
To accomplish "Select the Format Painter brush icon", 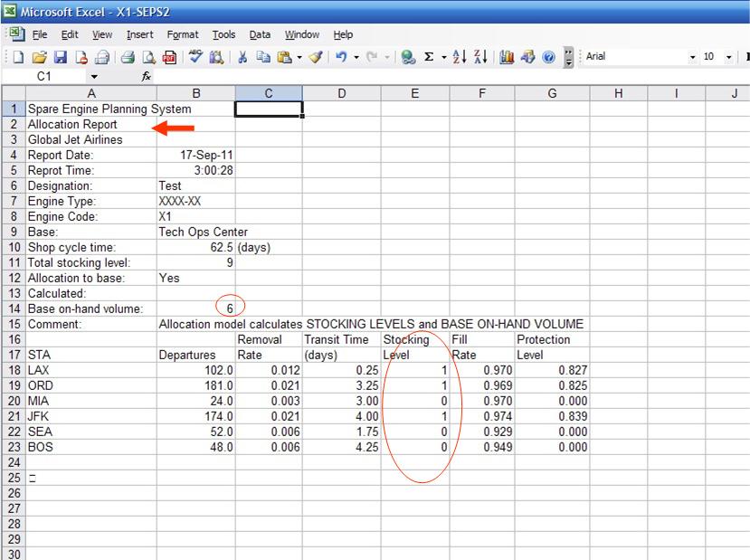I will click(x=316, y=57).
